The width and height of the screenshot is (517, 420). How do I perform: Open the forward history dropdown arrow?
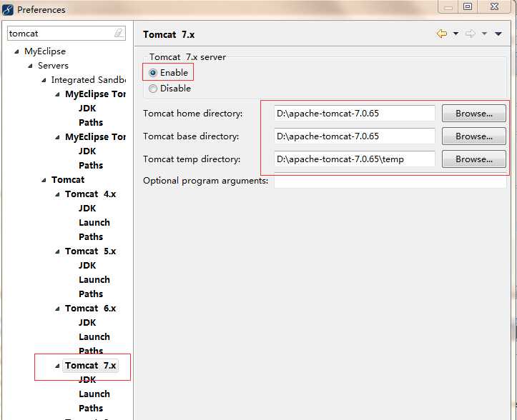coord(484,34)
